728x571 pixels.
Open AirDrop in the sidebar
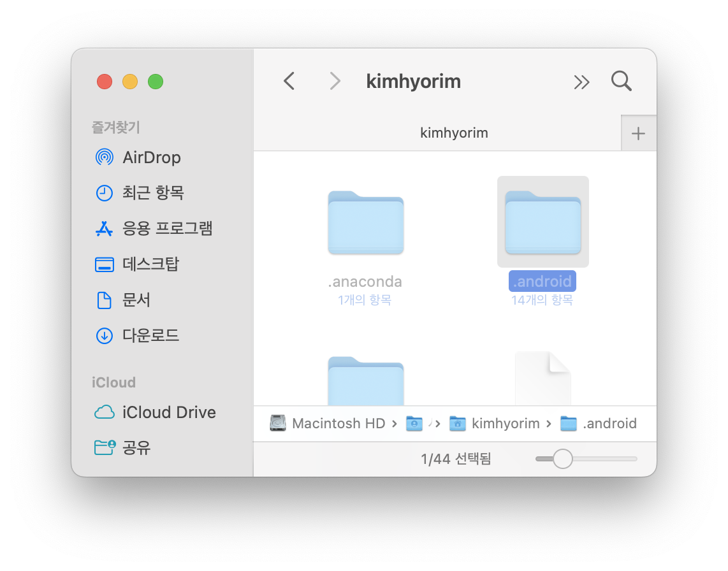(x=138, y=157)
